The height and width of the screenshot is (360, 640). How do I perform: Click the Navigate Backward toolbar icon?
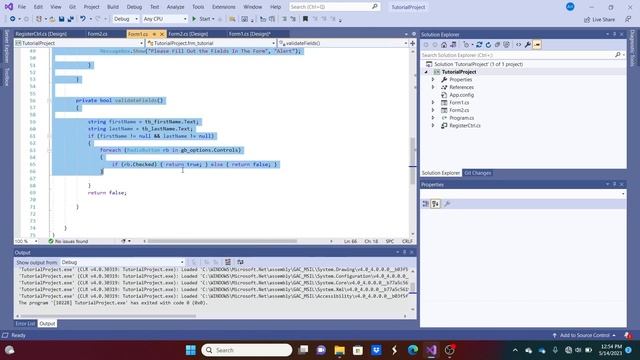coord(12,19)
